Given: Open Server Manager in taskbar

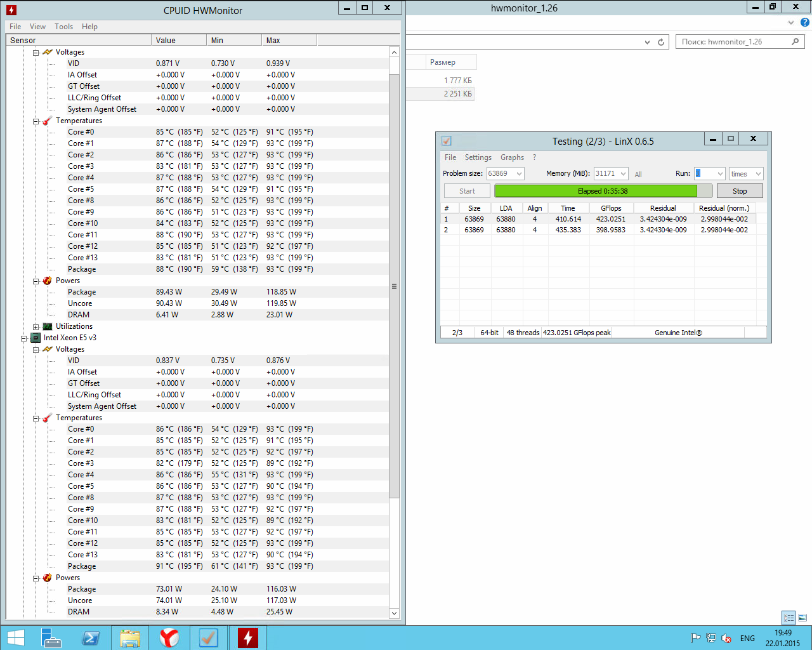Looking at the screenshot, I should click(51, 638).
